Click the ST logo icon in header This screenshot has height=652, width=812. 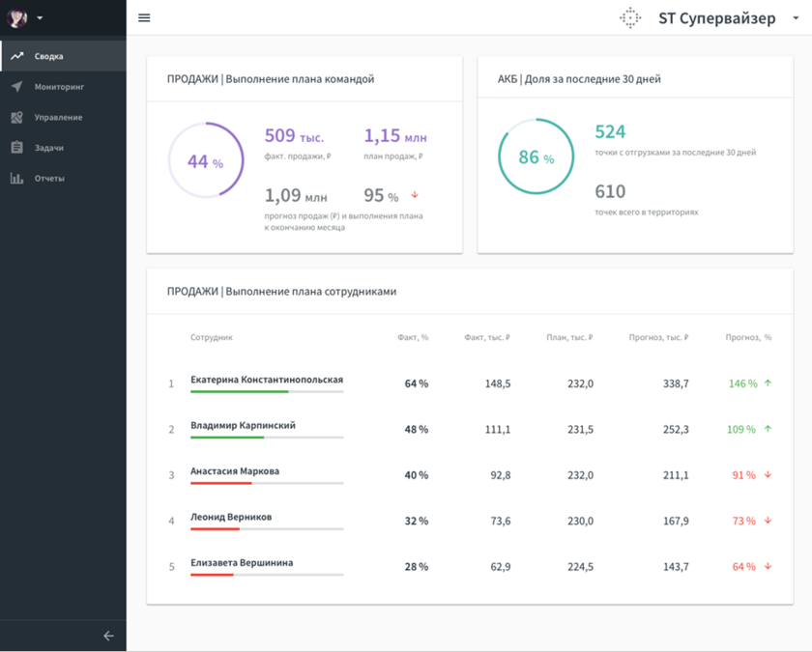coord(630,17)
